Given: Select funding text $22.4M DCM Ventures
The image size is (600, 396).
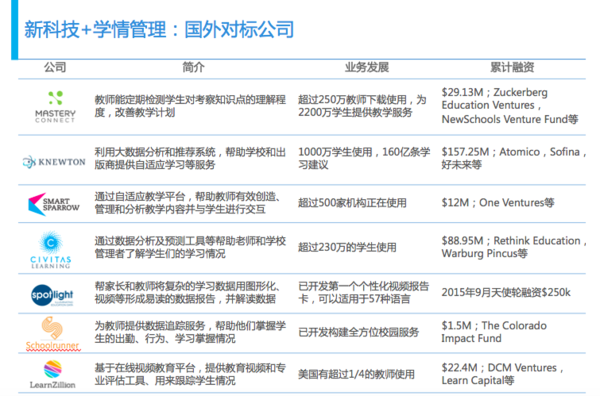Looking at the screenshot, I should tap(502, 374).
